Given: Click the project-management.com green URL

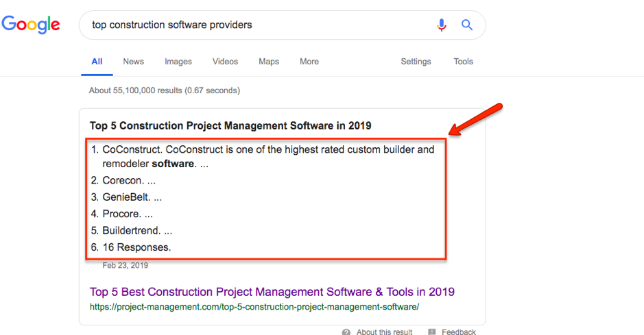Looking at the screenshot, I should (254, 307).
